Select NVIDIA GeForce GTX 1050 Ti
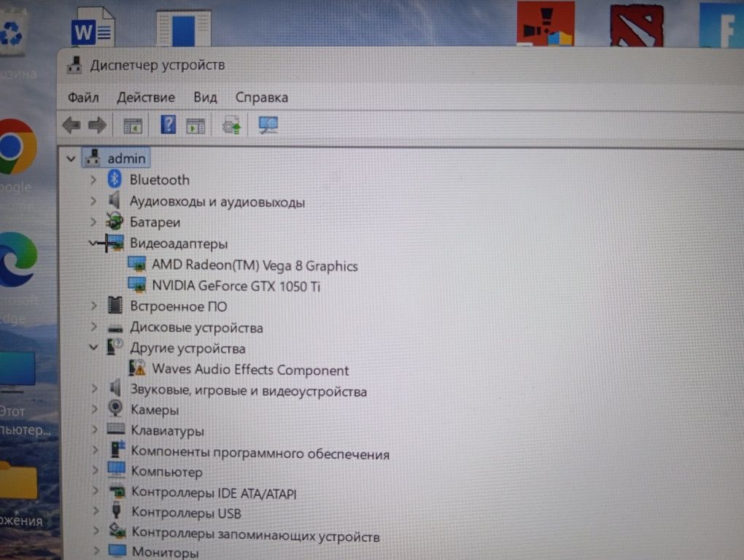 tap(236, 286)
